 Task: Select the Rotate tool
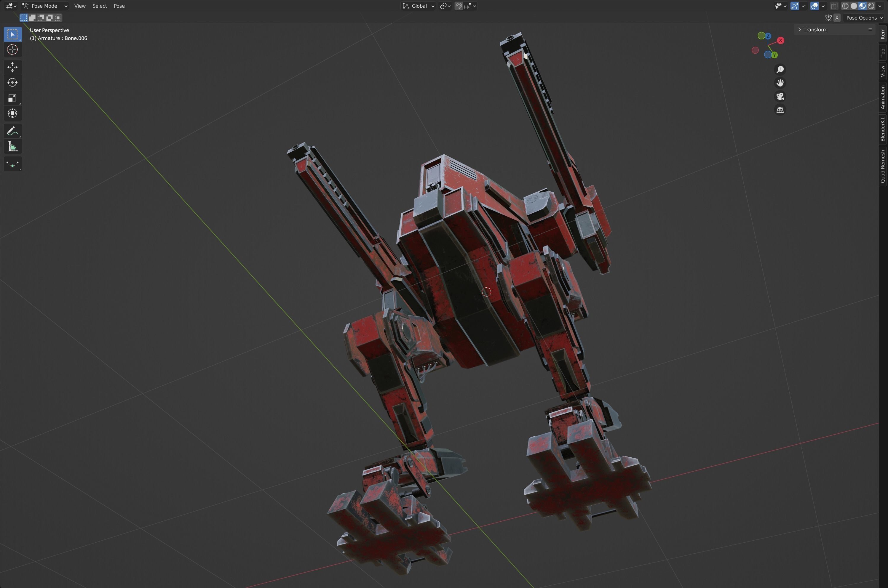point(12,83)
